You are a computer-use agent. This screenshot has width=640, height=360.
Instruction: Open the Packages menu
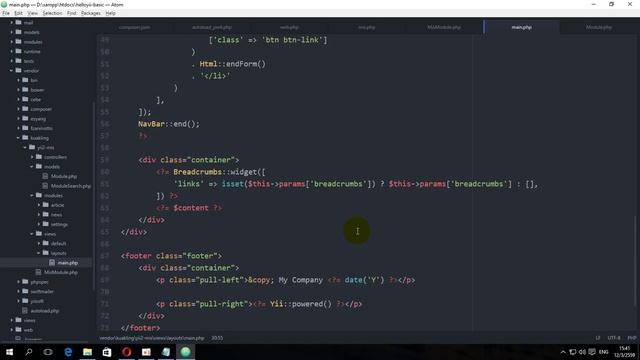[91, 13]
